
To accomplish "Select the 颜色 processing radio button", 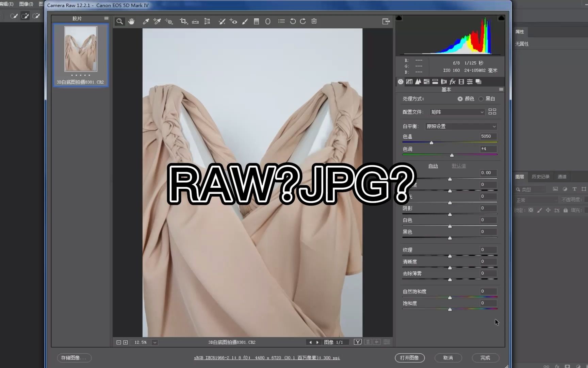I will (x=460, y=98).
